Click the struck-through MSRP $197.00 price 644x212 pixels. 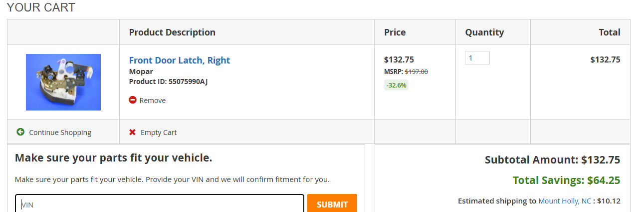point(416,71)
